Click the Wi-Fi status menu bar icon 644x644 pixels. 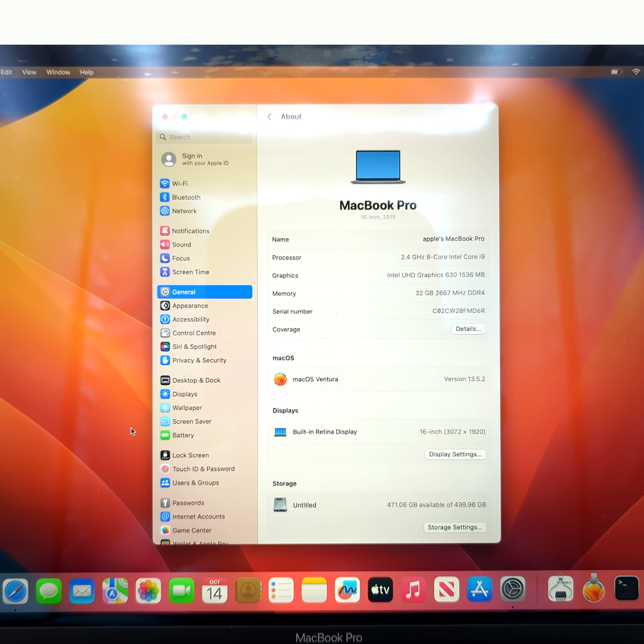pyautogui.click(x=636, y=72)
